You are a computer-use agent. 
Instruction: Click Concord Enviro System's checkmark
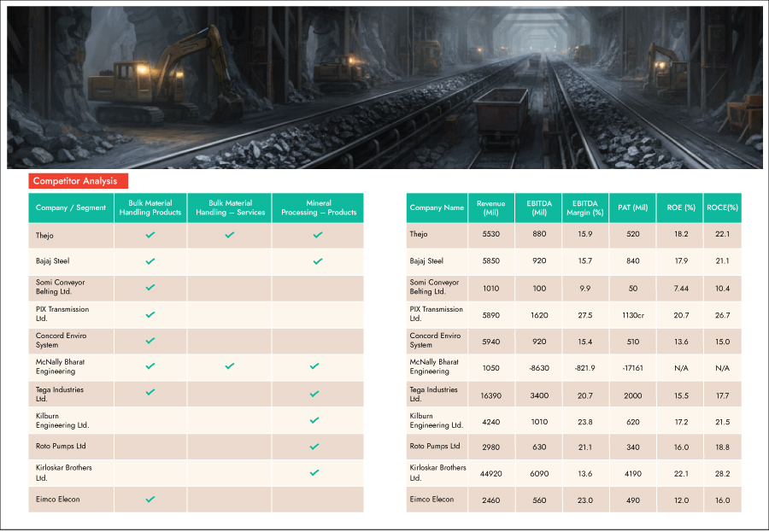click(x=150, y=341)
